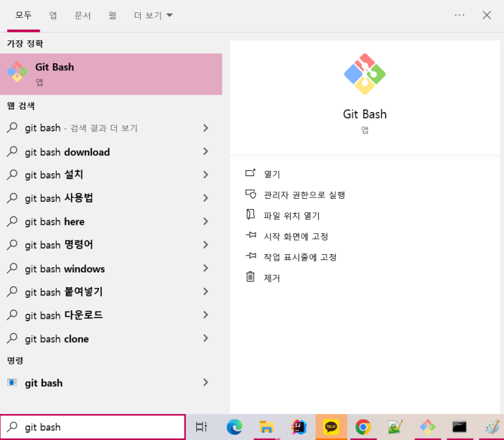Open Task View from the taskbar
Viewport: 504px width, 440px height.
coord(201,427)
